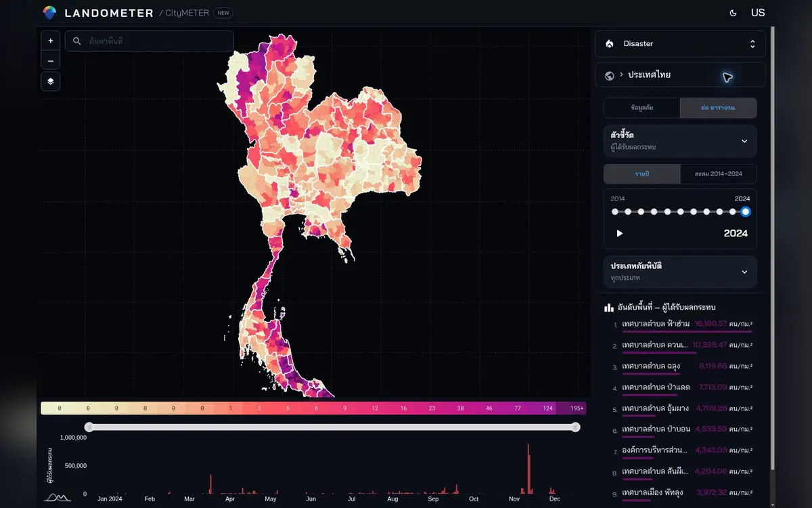Play the yearly timeline animation
Image resolution: width=812 pixels, height=508 pixels.
(619, 233)
